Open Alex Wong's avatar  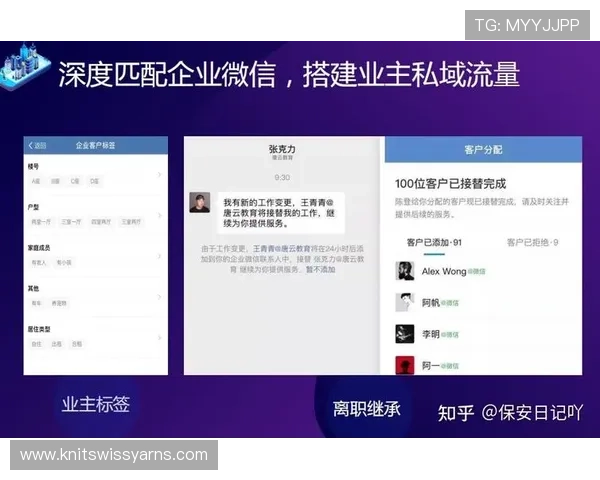click(404, 271)
